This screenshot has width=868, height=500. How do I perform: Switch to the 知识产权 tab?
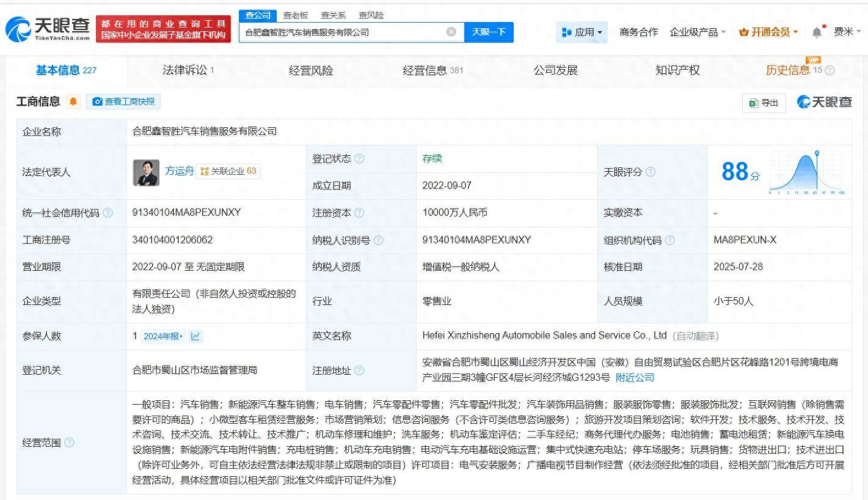(x=677, y=70)
